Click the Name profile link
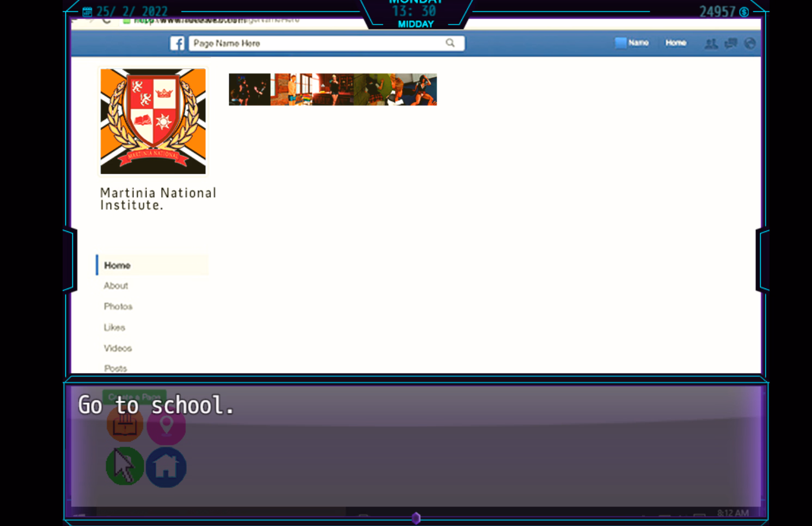Viewport: 812px width, 526px height. 632,42
